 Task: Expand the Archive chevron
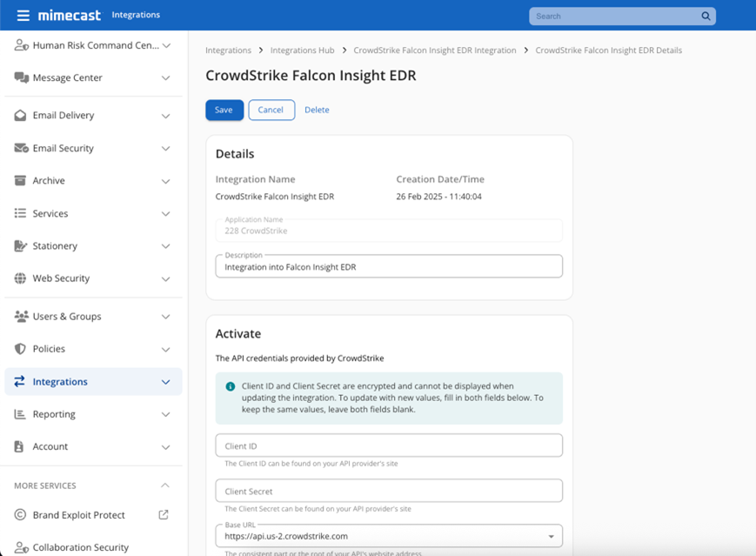click(x=166, y=181)
